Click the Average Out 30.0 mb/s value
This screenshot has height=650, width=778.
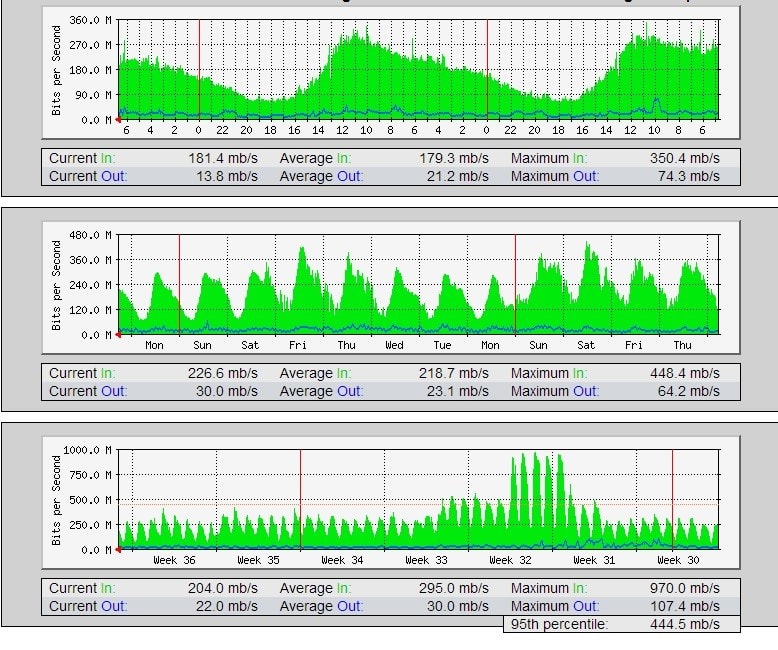click(x=461, y=606)
